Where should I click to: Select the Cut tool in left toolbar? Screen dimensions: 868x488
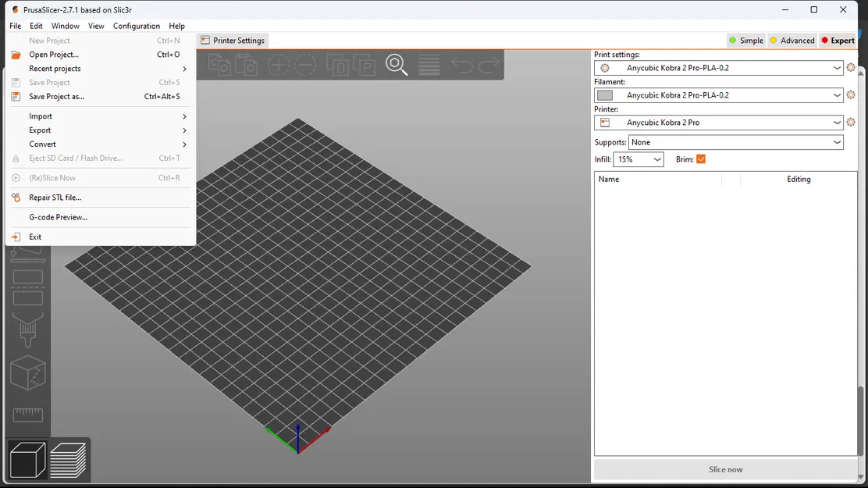27,287
